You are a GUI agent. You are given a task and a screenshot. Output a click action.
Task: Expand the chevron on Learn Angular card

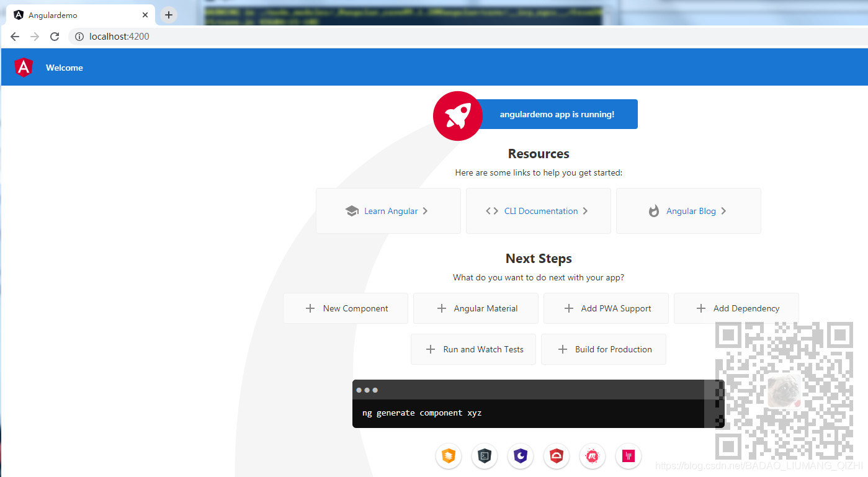coord(425,211)
